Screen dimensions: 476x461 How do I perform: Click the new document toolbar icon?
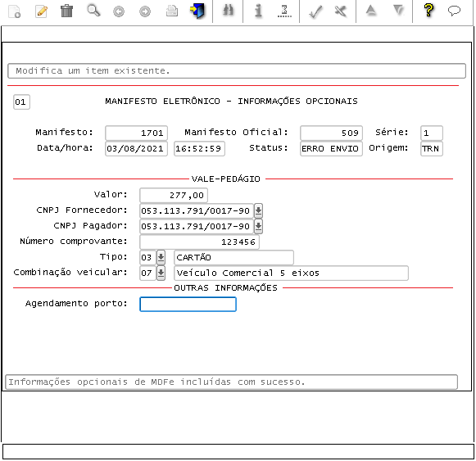(x=14, y=11)
